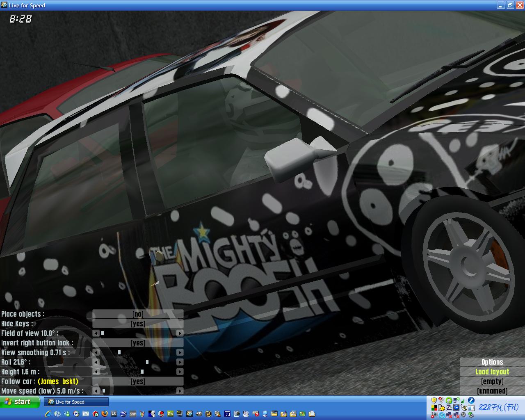
Task: Increase Field of view with right arrow
Action: [x=180, y=333]
